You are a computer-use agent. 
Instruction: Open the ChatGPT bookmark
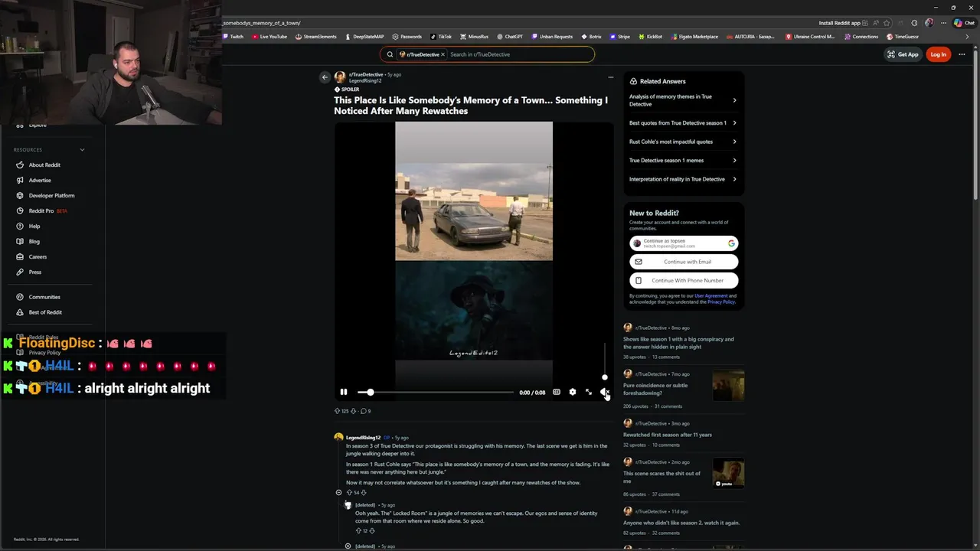point(510,37)
